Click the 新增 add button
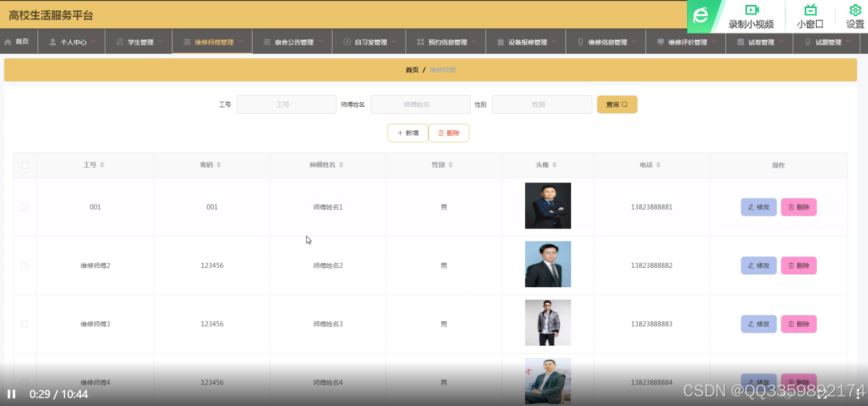This screenshot has height=406, width=868. pos(408,133)
